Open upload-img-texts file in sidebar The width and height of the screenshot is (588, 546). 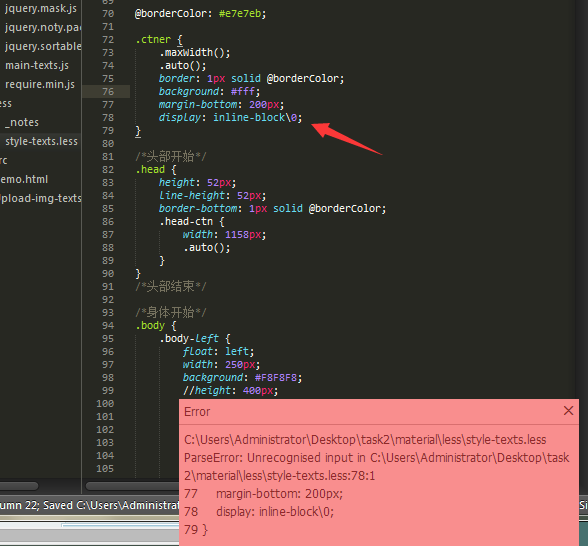[x=40, y=198]
